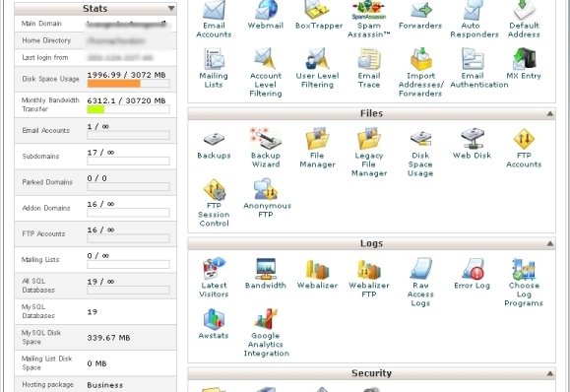
Task: Click the '6312.1 / 30720 MB' value
Action: pos(126,100)
